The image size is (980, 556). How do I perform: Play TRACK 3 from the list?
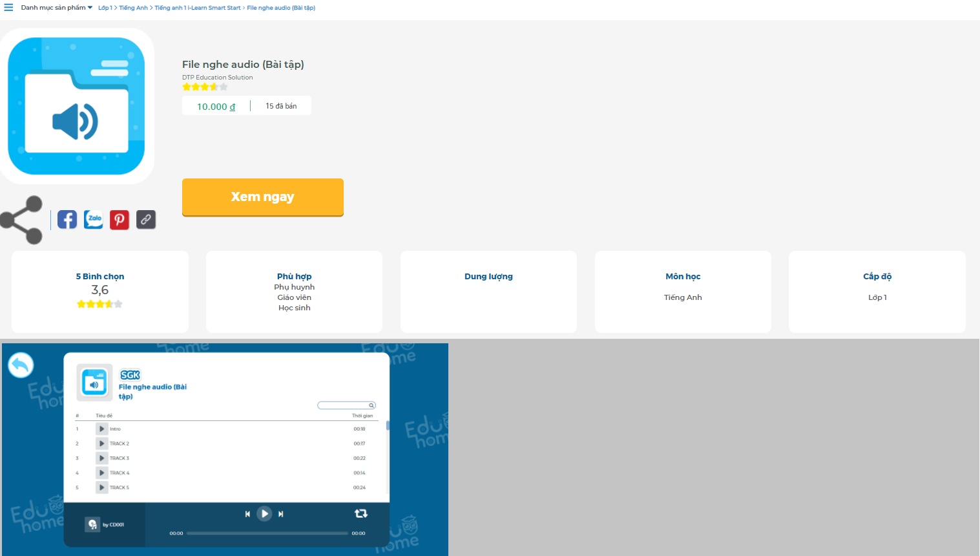click(101, 458)
